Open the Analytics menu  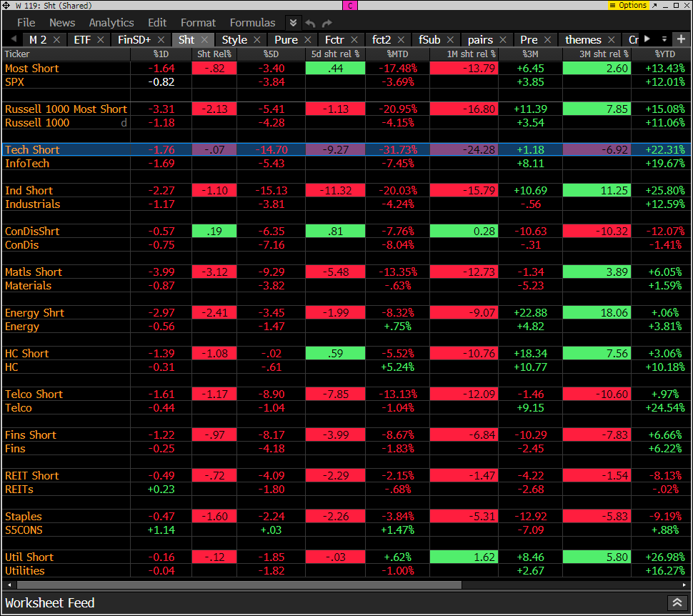(111, 23)
